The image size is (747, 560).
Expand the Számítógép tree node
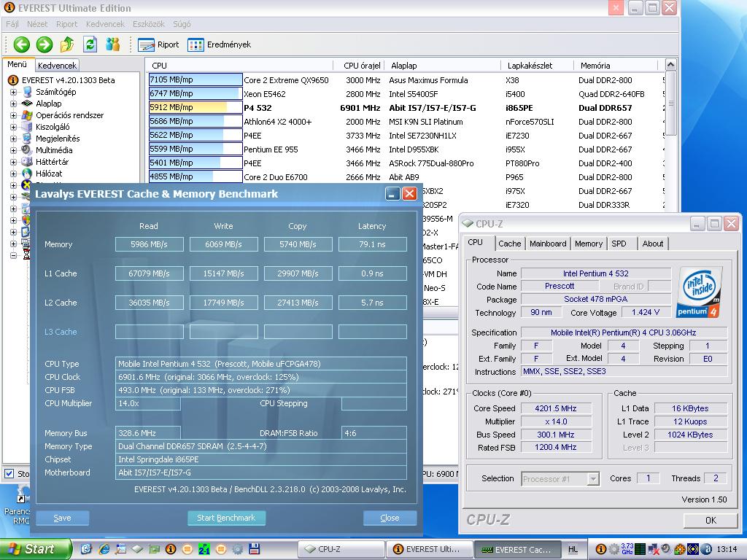click(13, 92)
